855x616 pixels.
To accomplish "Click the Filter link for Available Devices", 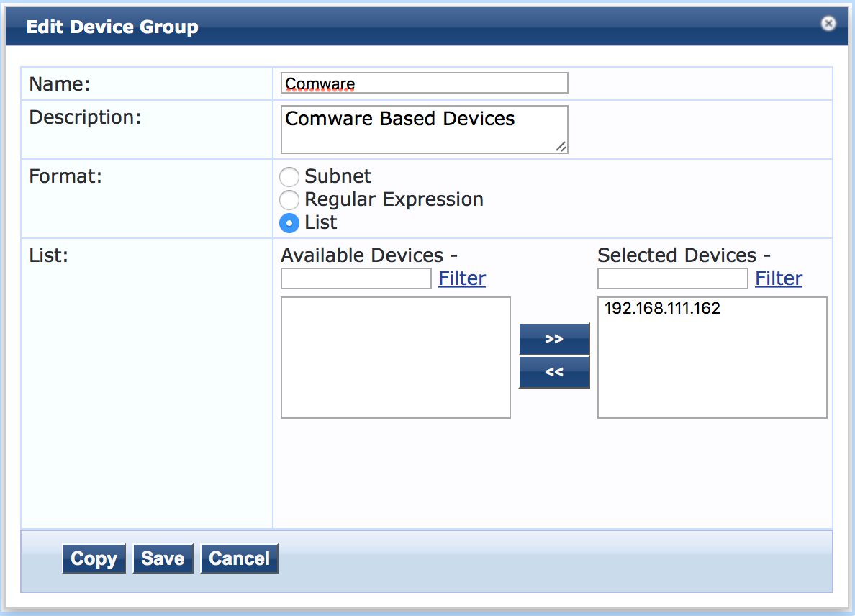I will pyautogui.click(x=462, y=278).
